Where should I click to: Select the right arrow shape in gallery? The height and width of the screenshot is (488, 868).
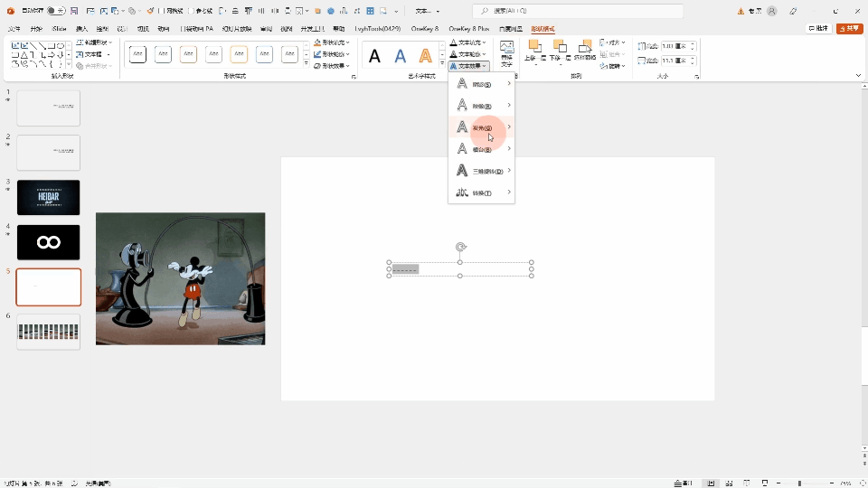[x=52, y=55]
